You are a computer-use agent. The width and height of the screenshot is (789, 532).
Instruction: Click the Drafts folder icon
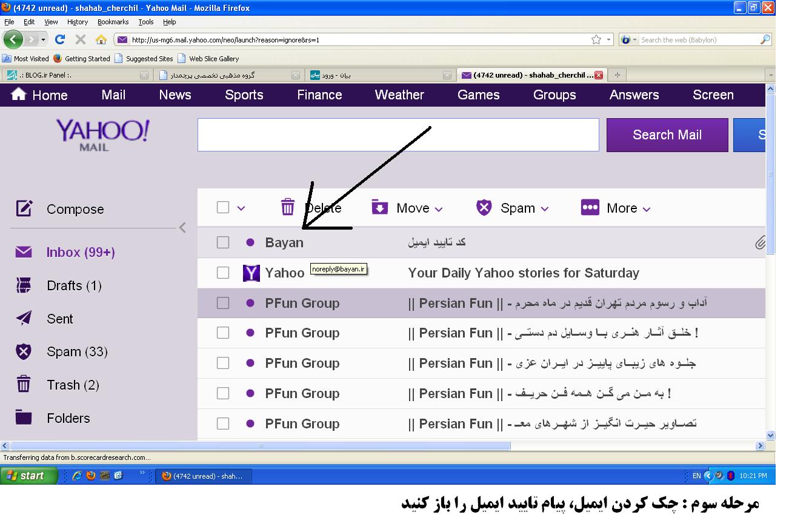tap(24, 285)
